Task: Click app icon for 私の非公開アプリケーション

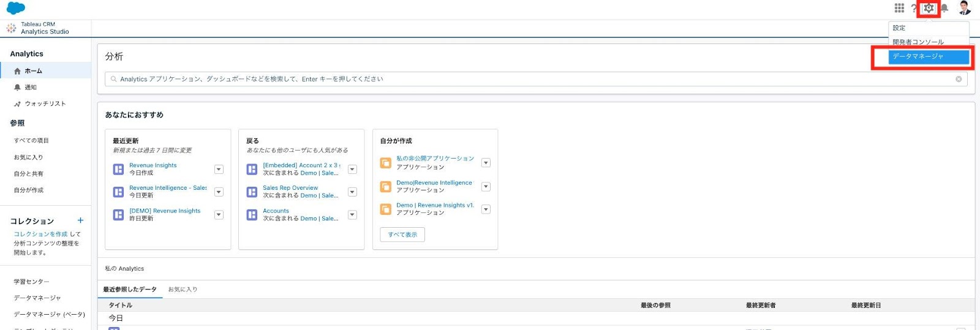Action: point(386,163)
